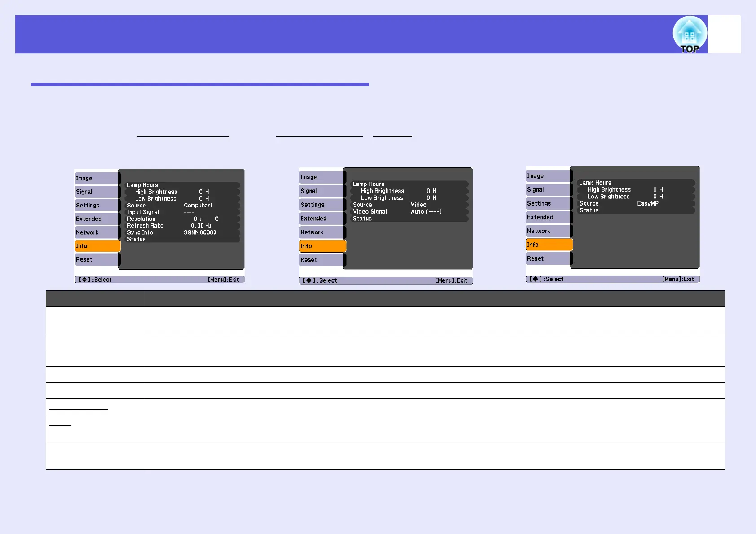
Task: Click ':Select' hint under Video source menu
Action: [x=327, y=280]
